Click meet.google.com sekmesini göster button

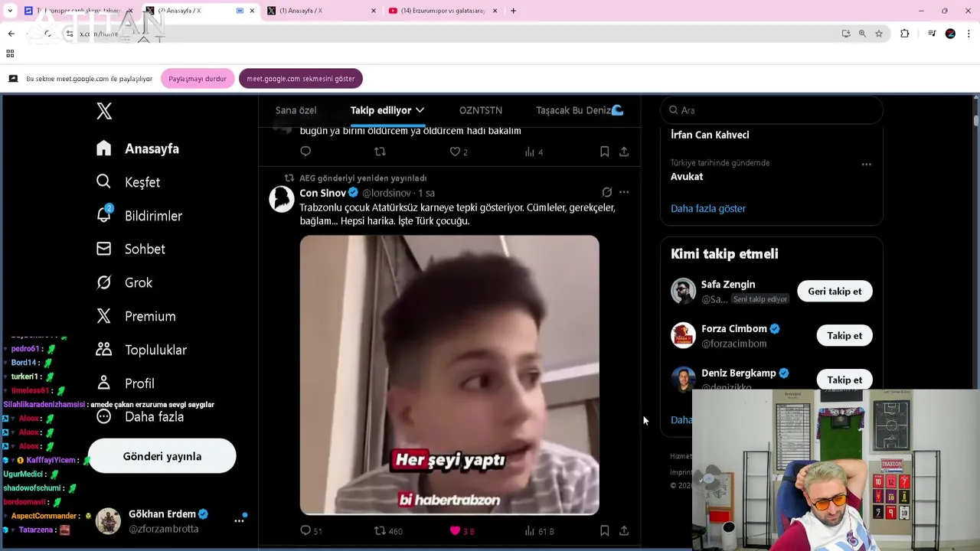coord(301,79)
